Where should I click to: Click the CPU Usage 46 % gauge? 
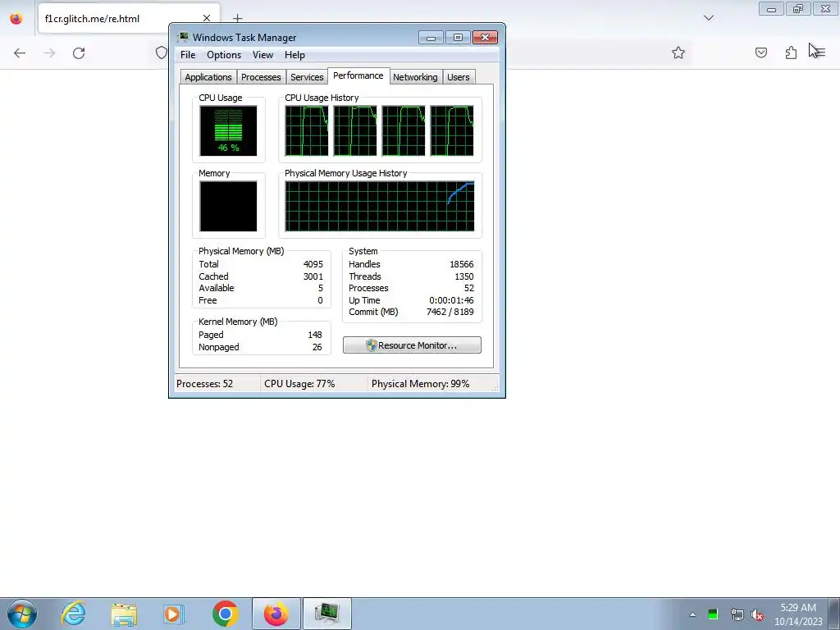click(228, 130)
